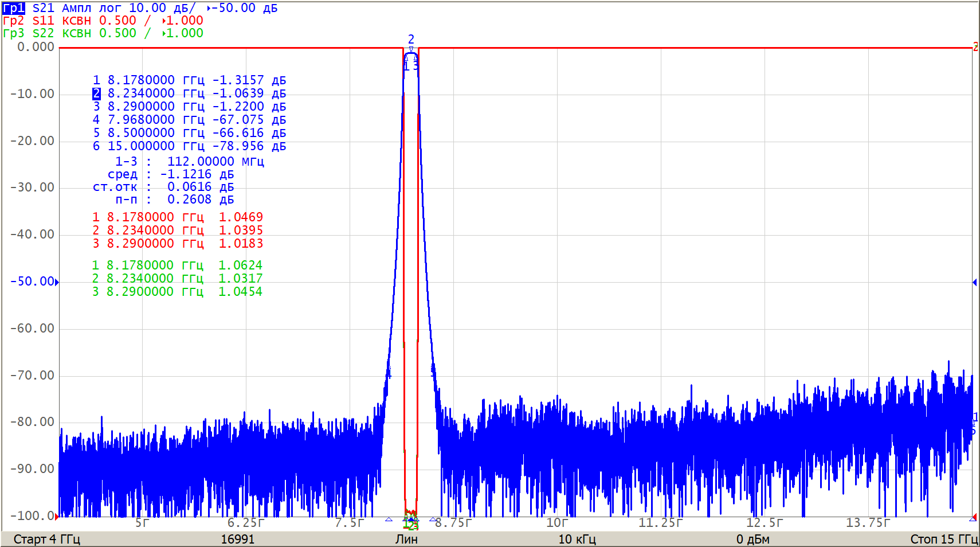Click the Старт 4 ГГц field
Image resolution: width=980 pixels, height=547 pixels.
click(47, 539)
